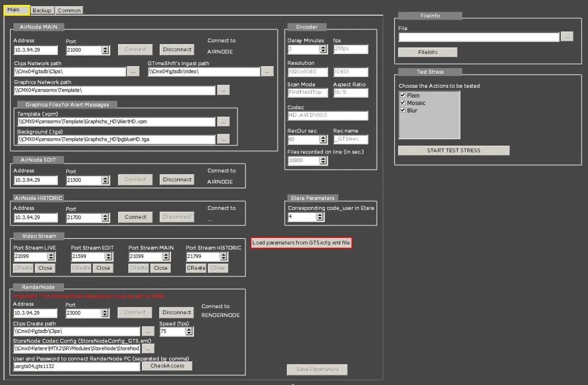Click the AirNode EDIT Address field
Image resolution: width=588 pixels, height=385 pixels.
[x=35, y=180]
